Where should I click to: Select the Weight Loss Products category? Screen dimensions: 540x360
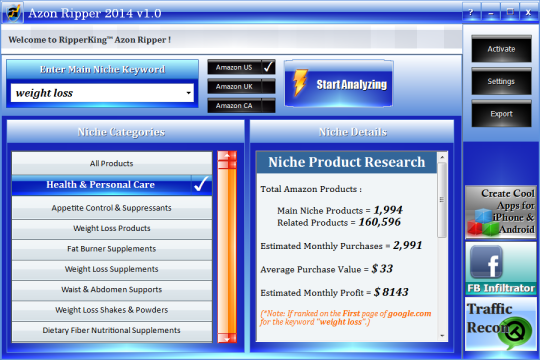(112, 228)
